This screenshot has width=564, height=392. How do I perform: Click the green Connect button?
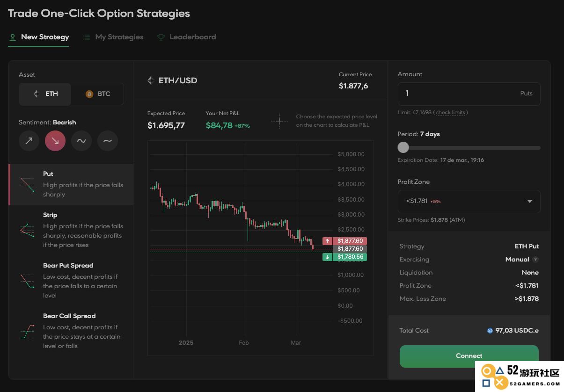469,356
